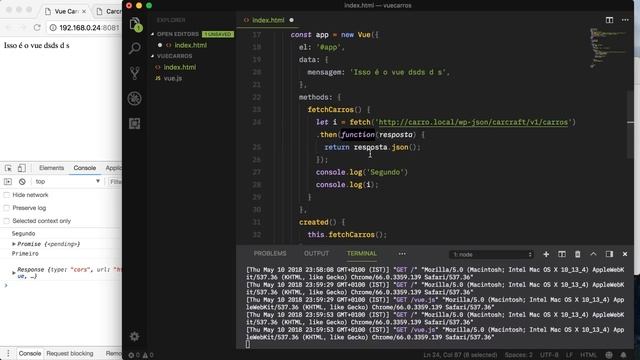Click line number 27 in the gutter

[256, 172]
